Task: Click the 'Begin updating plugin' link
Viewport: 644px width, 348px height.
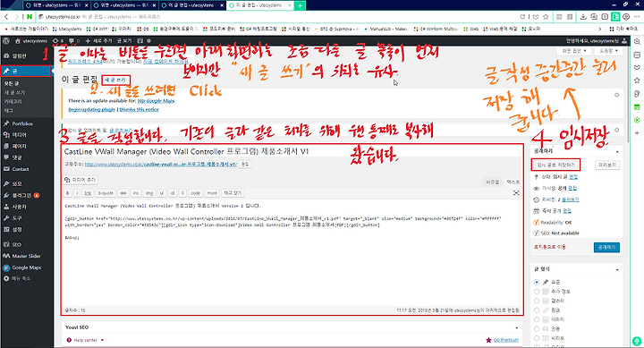Action: [x=91, y=110]
